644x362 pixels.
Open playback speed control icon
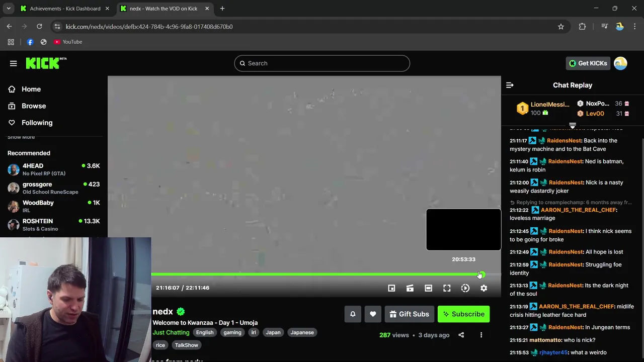click(465, 288)
